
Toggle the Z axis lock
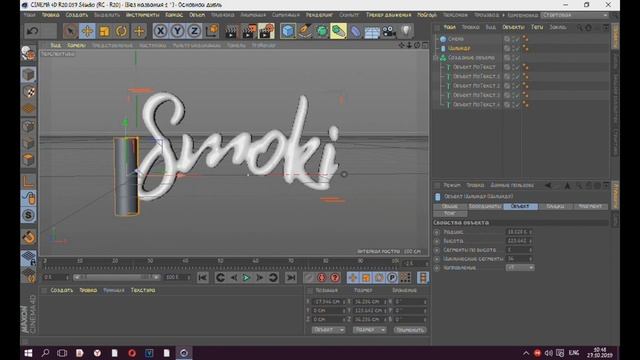194,31
